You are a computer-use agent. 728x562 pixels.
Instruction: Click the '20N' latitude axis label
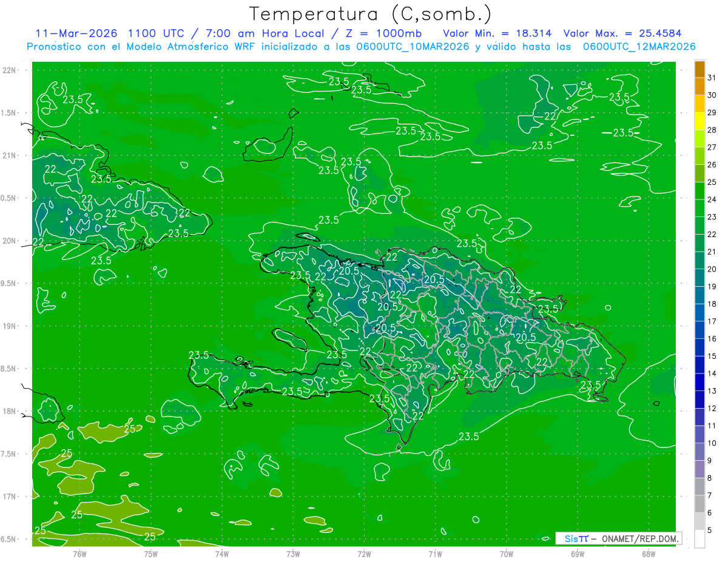(10, 241)
